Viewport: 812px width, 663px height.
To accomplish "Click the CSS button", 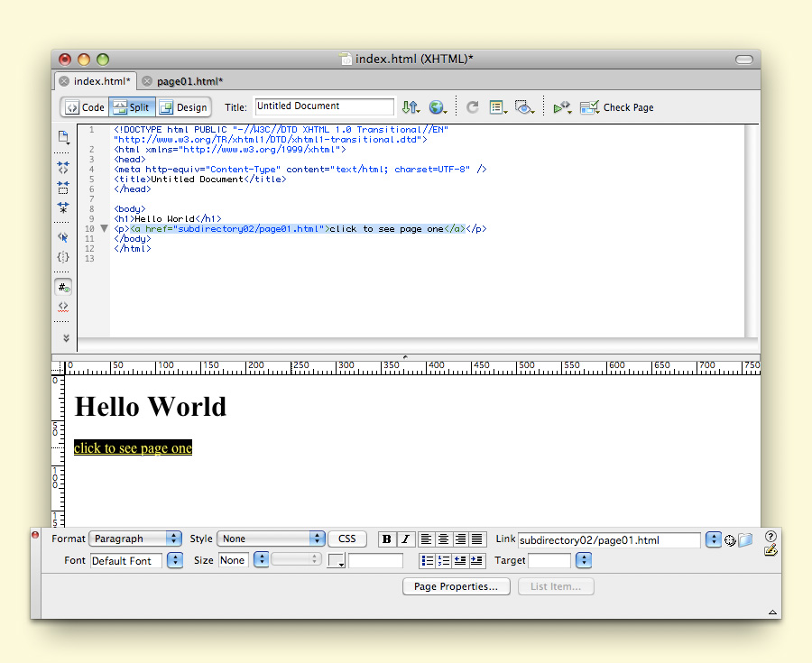I will click(x=347, y=539).
